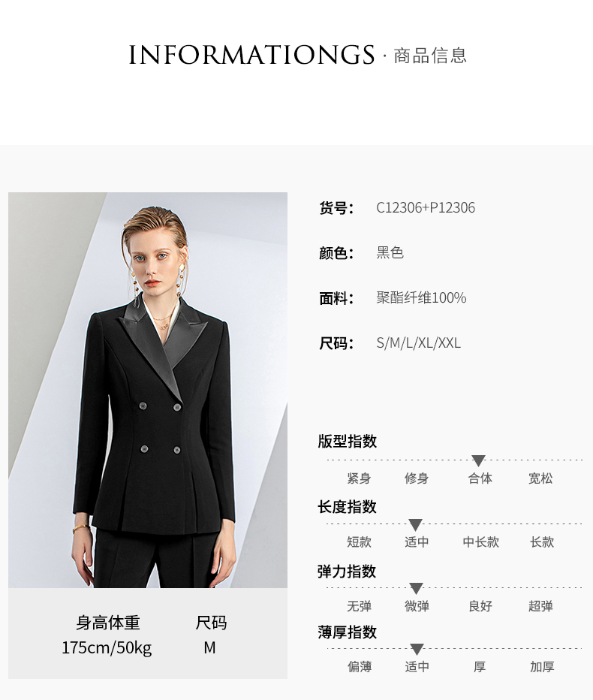
Task: Click the size list S/M/L/XL/XXL
Action: [x=419, y=342]
